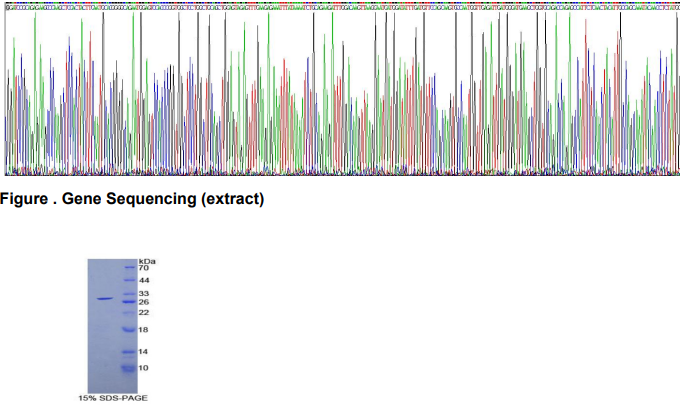Screen dimensions: 685x409
Task: Click the marker band next to 14 kDa
Action: [126, 351]
